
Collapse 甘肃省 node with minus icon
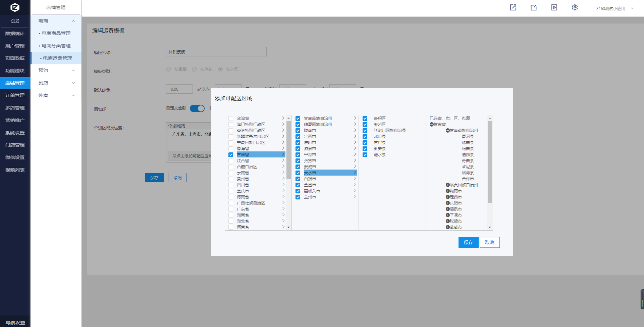coord(432,125)
